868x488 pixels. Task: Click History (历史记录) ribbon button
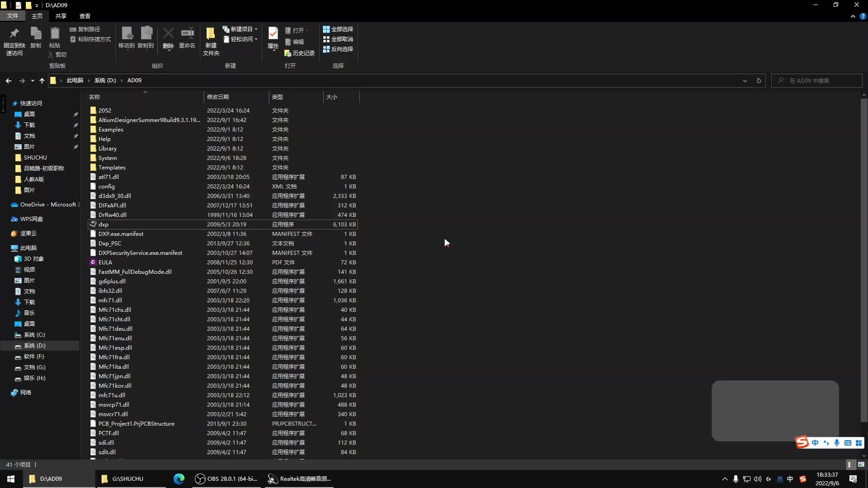tap(299, 53)
